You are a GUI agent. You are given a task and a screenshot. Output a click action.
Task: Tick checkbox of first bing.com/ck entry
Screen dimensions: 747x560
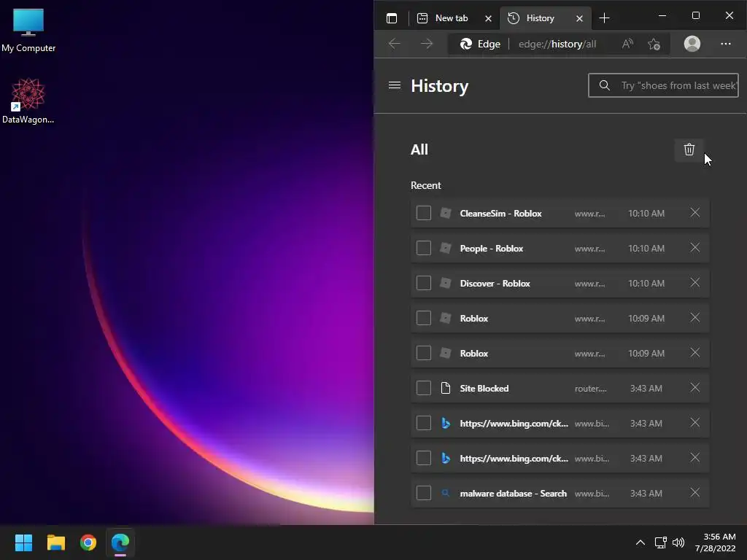point(424,423)
